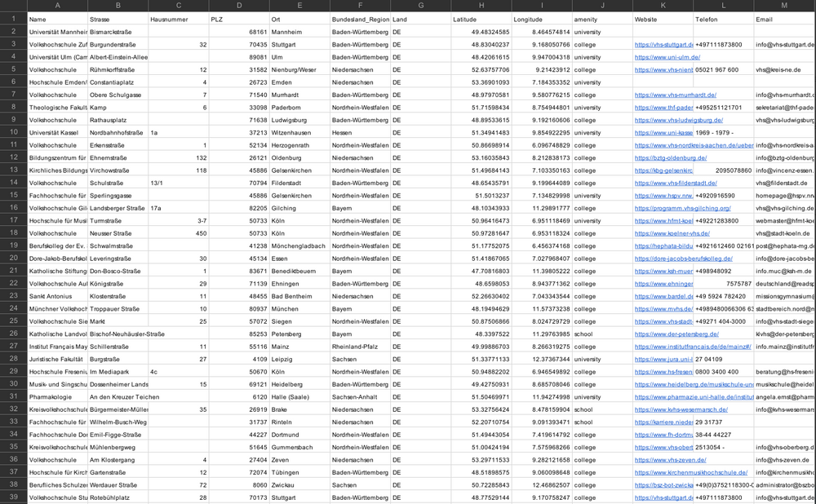Screen dimensions: 816x504
Task: Click the city cell 'Herzogenrath'
Action: [299, 145]
